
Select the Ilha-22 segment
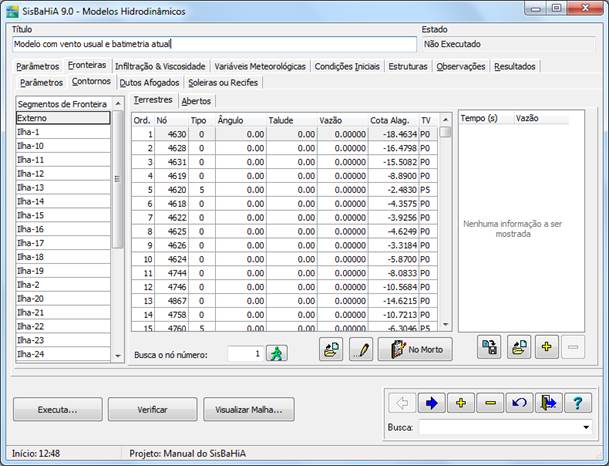[x=63, y=326]
